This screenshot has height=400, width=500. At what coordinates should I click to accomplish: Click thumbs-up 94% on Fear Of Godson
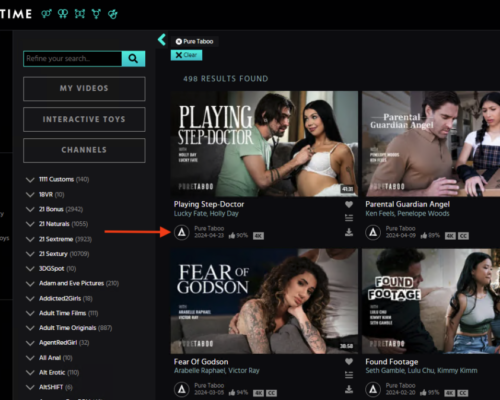click(x=238, y=393)
